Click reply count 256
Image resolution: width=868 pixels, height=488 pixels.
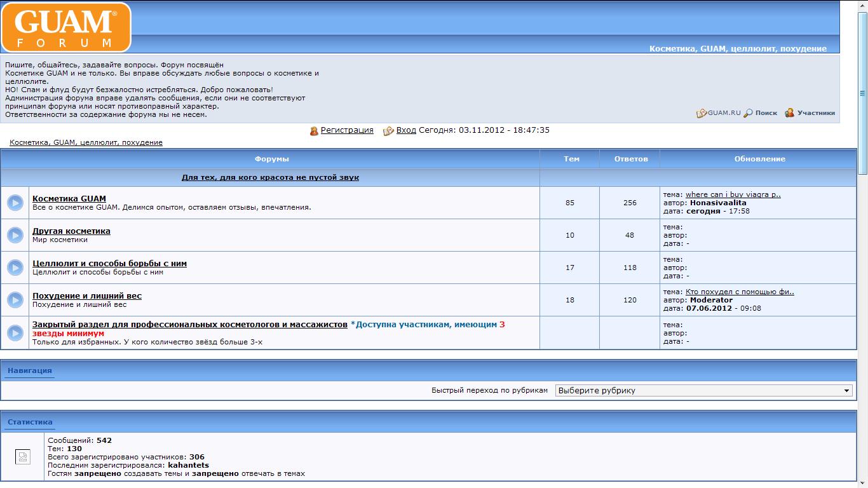(x=630, y=203)
